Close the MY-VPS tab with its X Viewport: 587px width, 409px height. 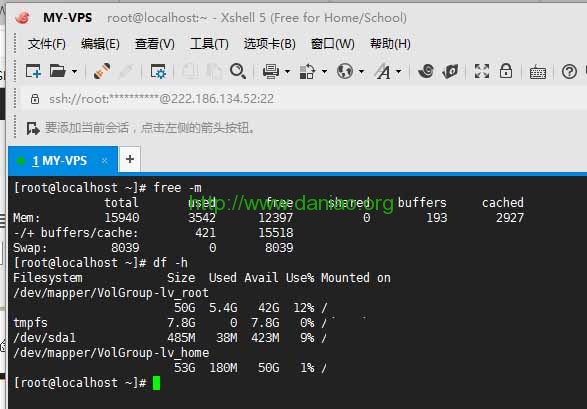coord(105,161)
